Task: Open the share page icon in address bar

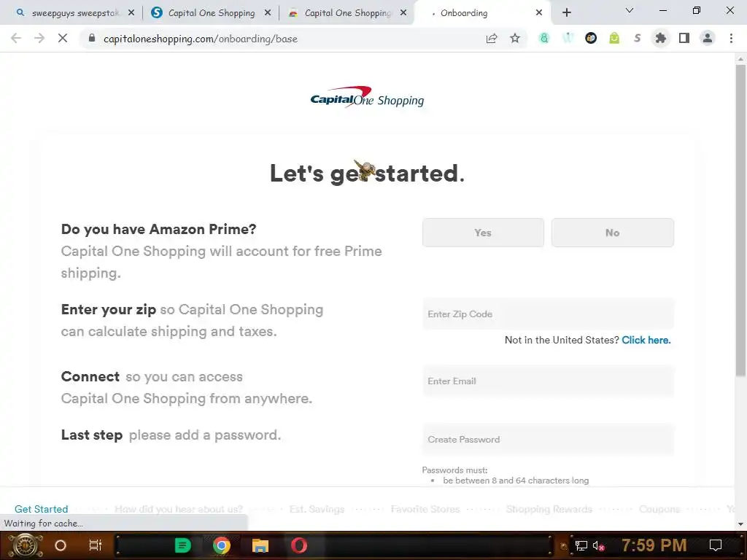Action: click(491, 39)
